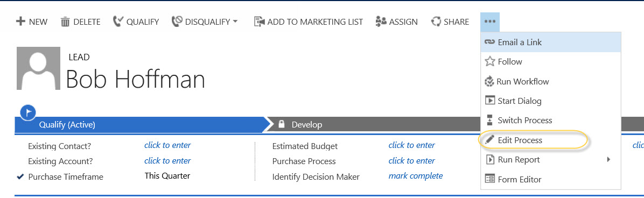Select Email a Link menu item
The height and width of the screenshot is (198, 644).
point(550,43)
